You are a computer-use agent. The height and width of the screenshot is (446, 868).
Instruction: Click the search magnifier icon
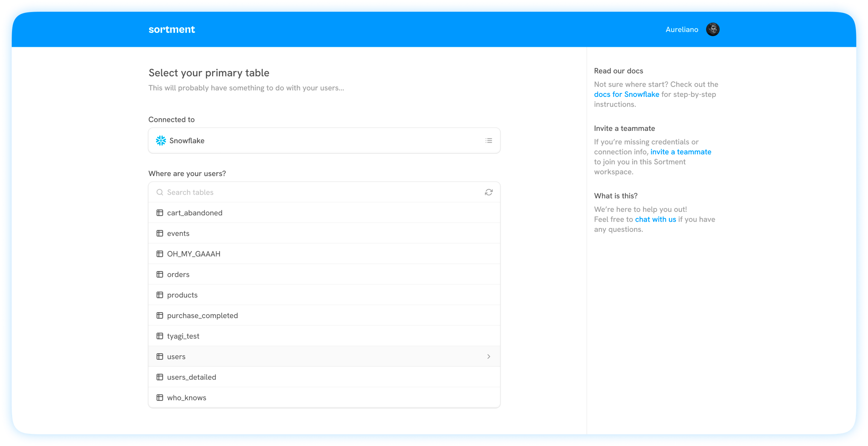(160, 192)
